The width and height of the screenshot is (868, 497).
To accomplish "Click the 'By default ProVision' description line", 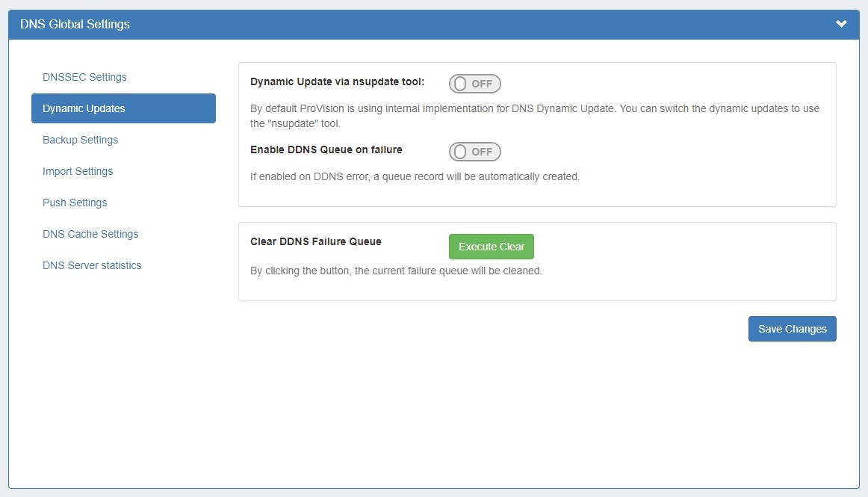I will click(534, 108).
